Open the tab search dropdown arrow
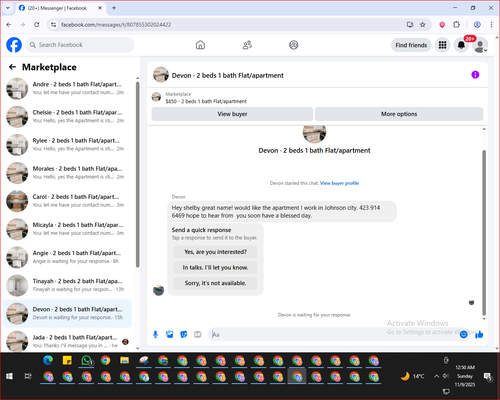 tap(8, 8)
